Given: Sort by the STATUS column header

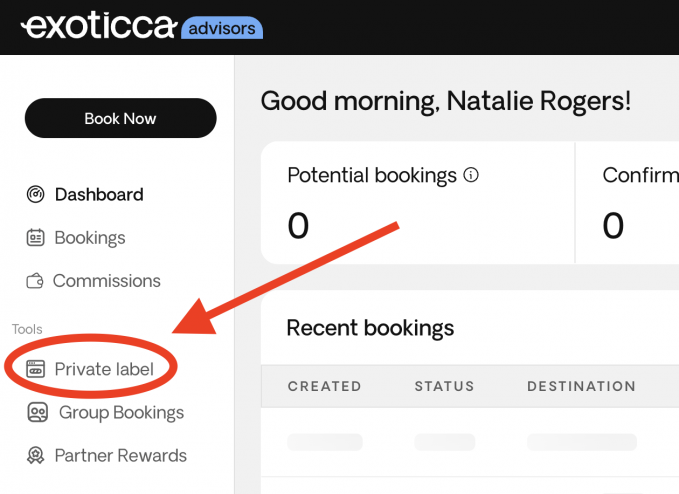Looking at the screenshot, I should (x=444, y=386).
